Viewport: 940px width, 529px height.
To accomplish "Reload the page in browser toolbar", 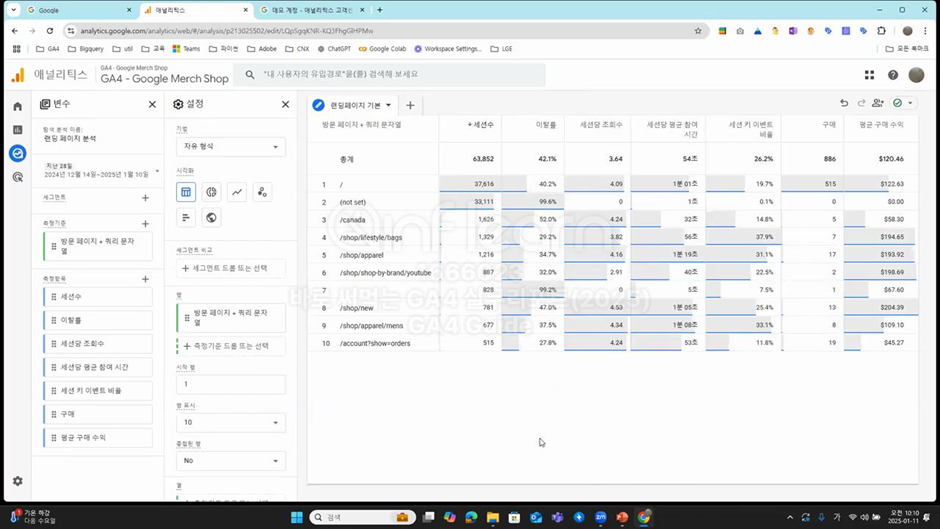I will pos(50,31).
